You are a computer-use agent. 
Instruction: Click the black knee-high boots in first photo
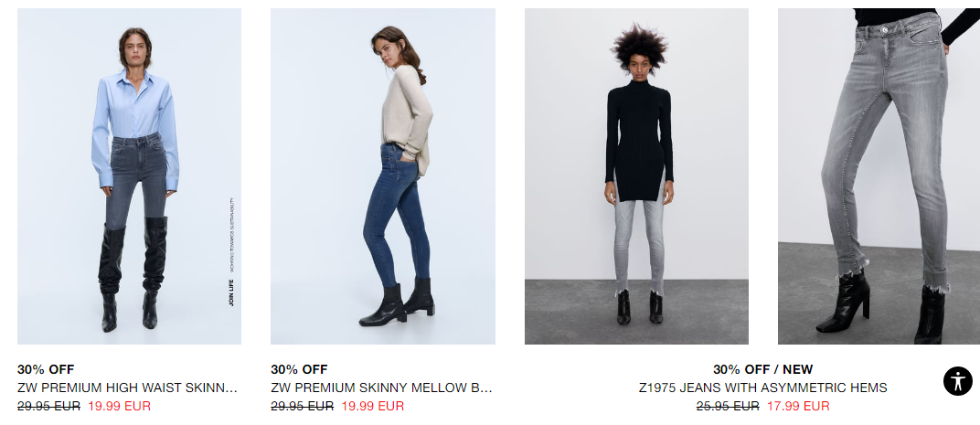(x=133, y=274)
